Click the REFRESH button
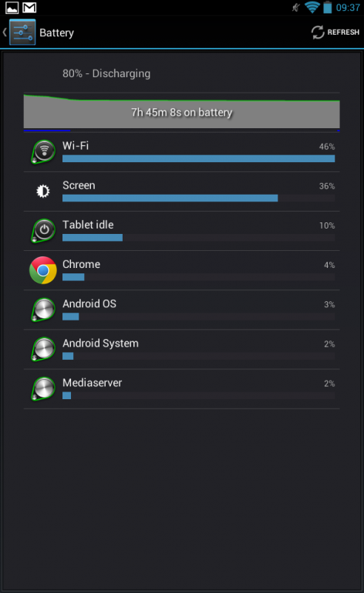This screenshot has height=593, width=364. [335, 32]
